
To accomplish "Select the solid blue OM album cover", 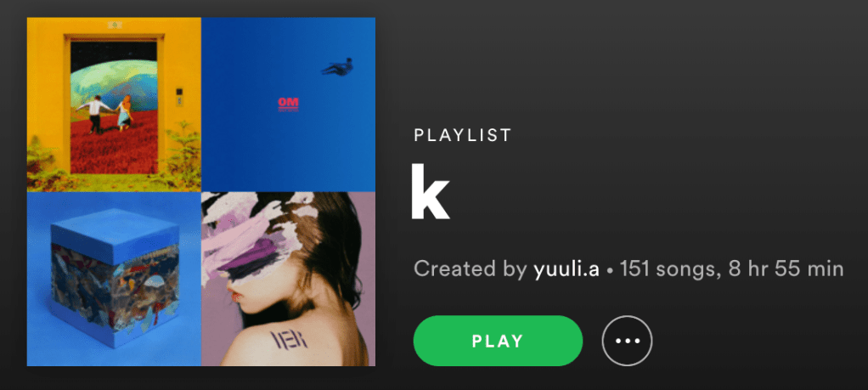I will click(289, 105).
